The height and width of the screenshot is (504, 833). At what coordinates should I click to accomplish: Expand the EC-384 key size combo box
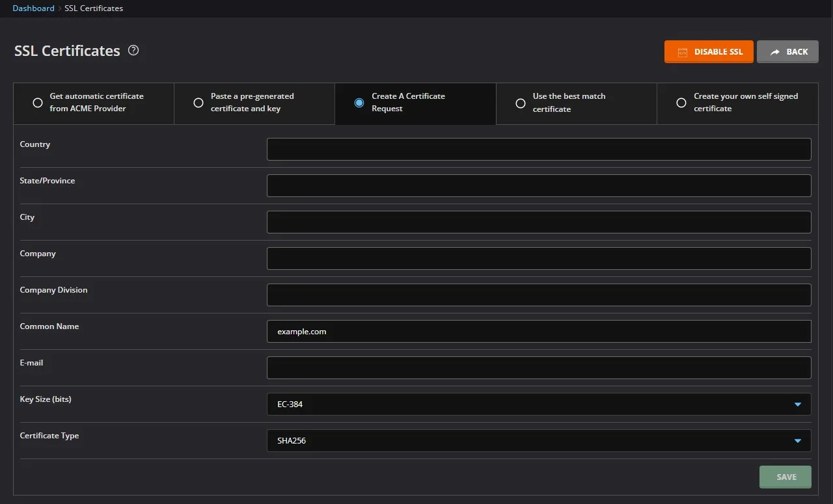pos(539,404)
